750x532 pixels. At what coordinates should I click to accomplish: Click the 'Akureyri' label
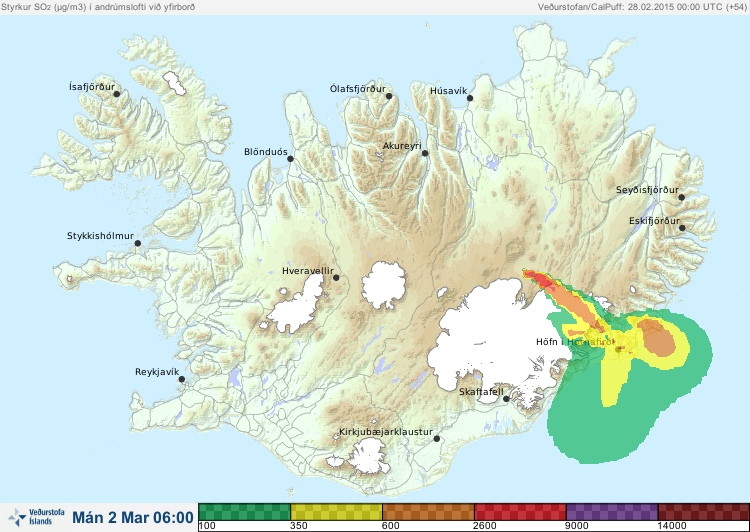(x=402, y=146)
